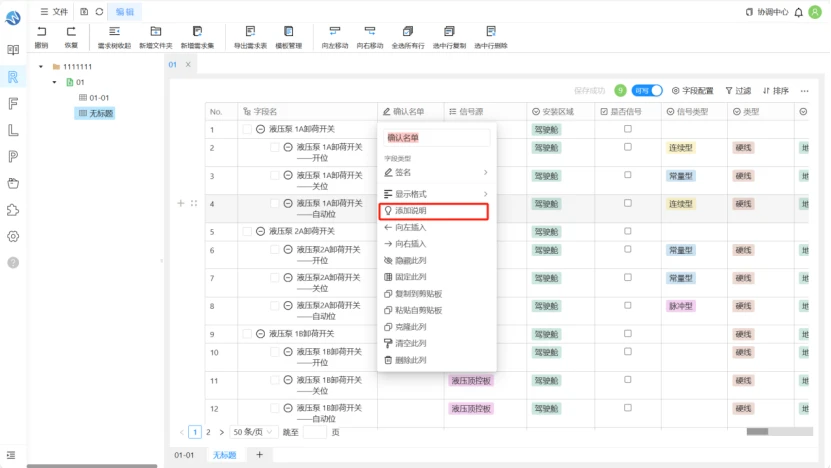Click the 排序 sort button
This screenshot has width=831, height=468.
(775, 91)
